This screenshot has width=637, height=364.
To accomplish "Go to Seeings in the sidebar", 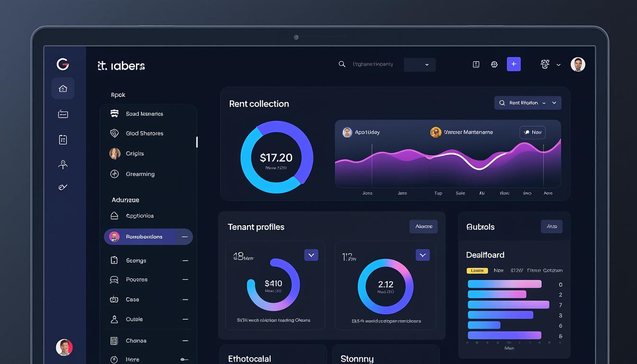I will click(136, 261).
